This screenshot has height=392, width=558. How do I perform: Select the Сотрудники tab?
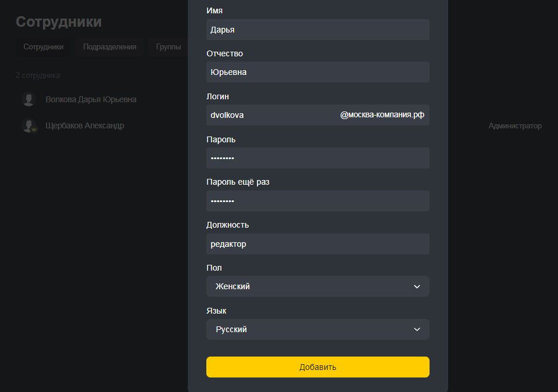[x=44, y=47]
